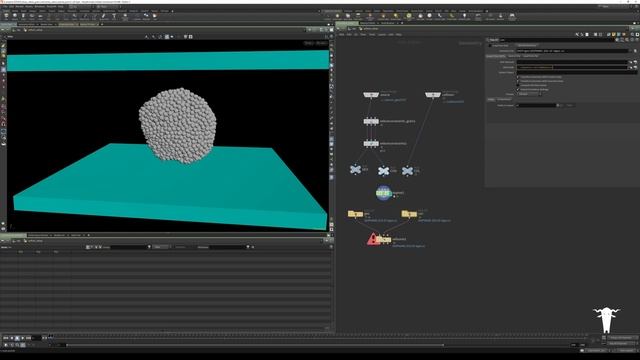Open the Render menu

coord(19,7)
